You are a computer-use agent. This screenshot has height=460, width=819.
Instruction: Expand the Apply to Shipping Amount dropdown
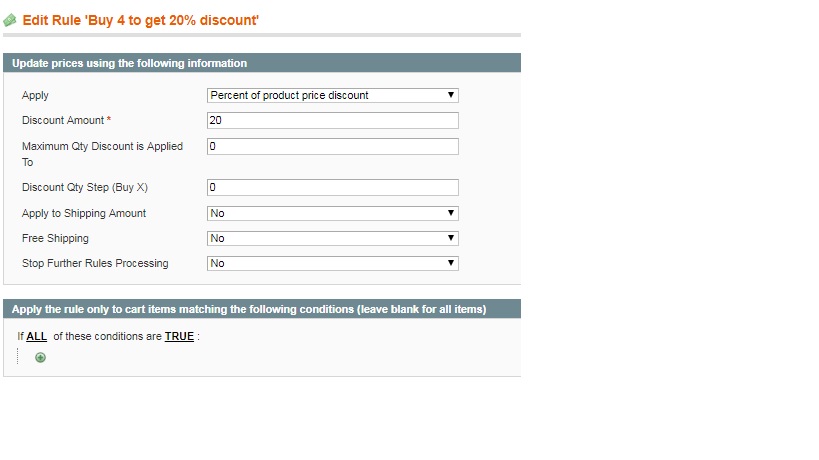333,214
